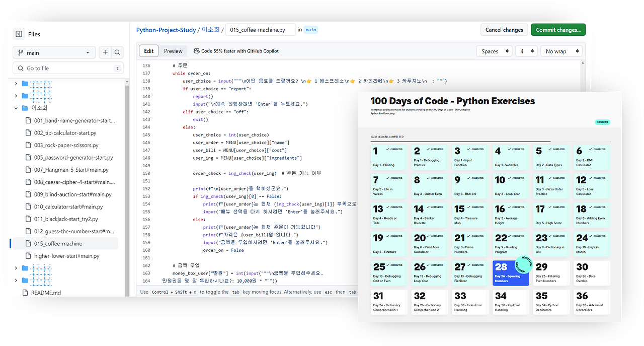Click the folder icon of 이소희
Image resolution: width=644 pixels, height=346 pixels.
click(x=25, y=108)
